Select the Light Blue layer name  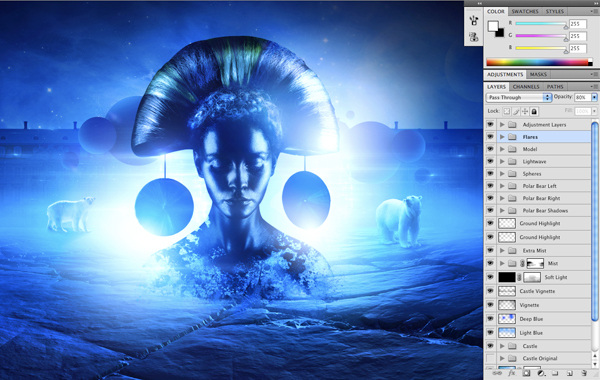click(531, 333)
